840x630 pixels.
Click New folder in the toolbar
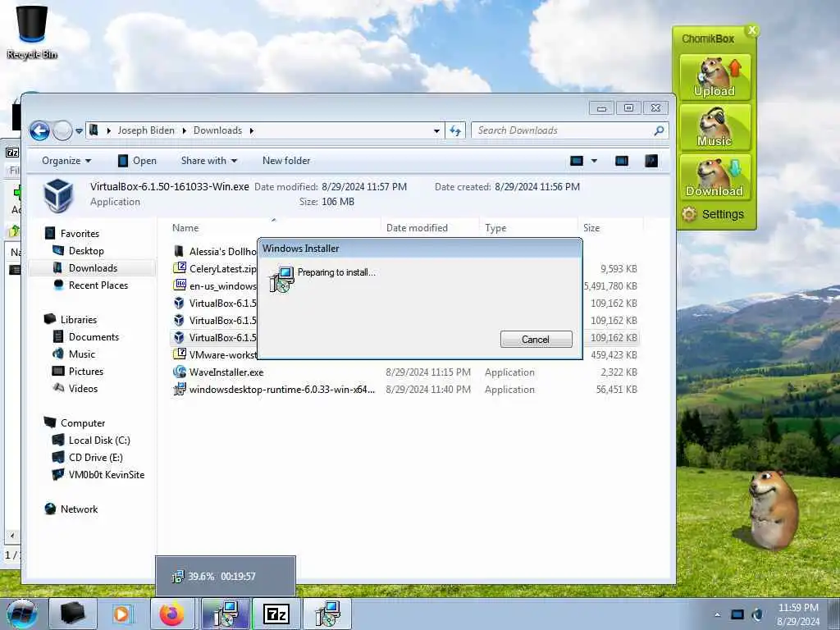pyautogui.click(x=286, y=161)
